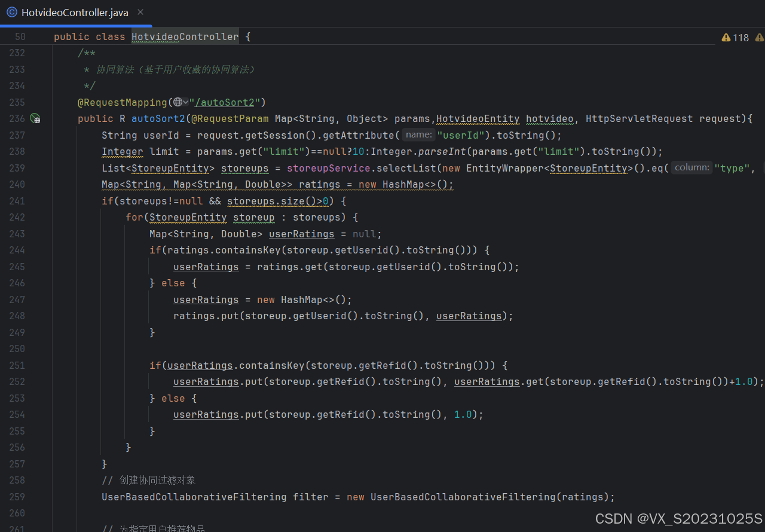Click the HttpServletRequest parameter type
Screen dimensions: 765x532
[639, 118]
